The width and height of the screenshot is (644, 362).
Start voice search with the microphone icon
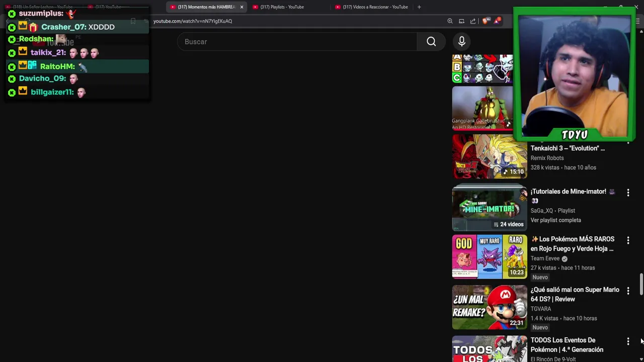pyautogui.click(x=461, y=42)
